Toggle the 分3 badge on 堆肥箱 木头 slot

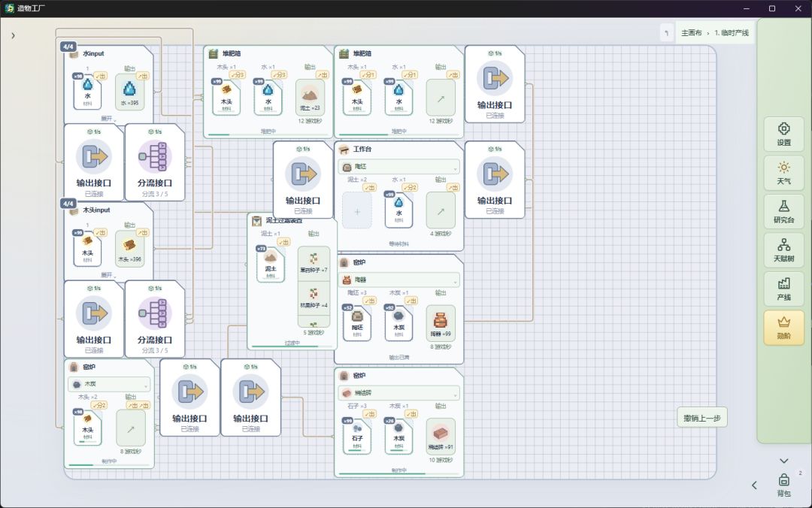point(237,74)
